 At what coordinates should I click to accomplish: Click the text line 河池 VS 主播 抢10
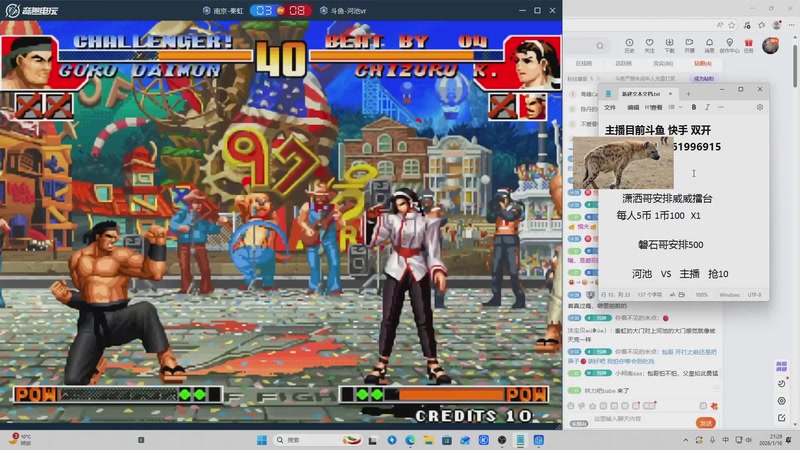pos(680,274)
